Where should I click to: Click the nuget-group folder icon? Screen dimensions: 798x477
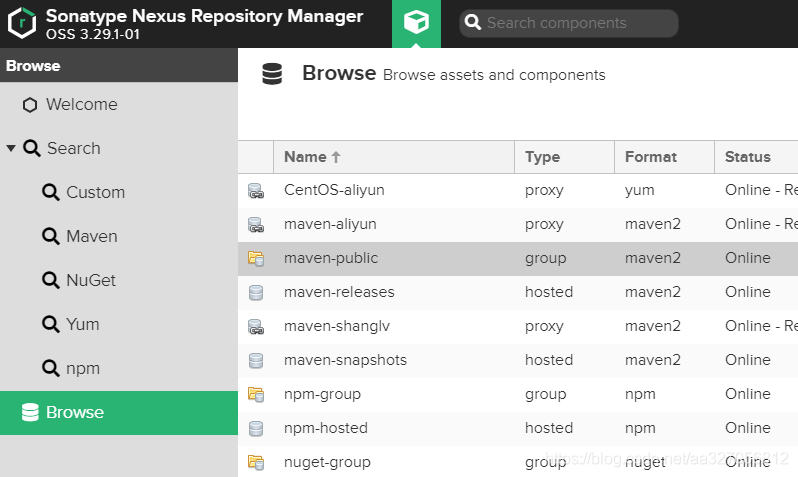click(x=255, y=463)
